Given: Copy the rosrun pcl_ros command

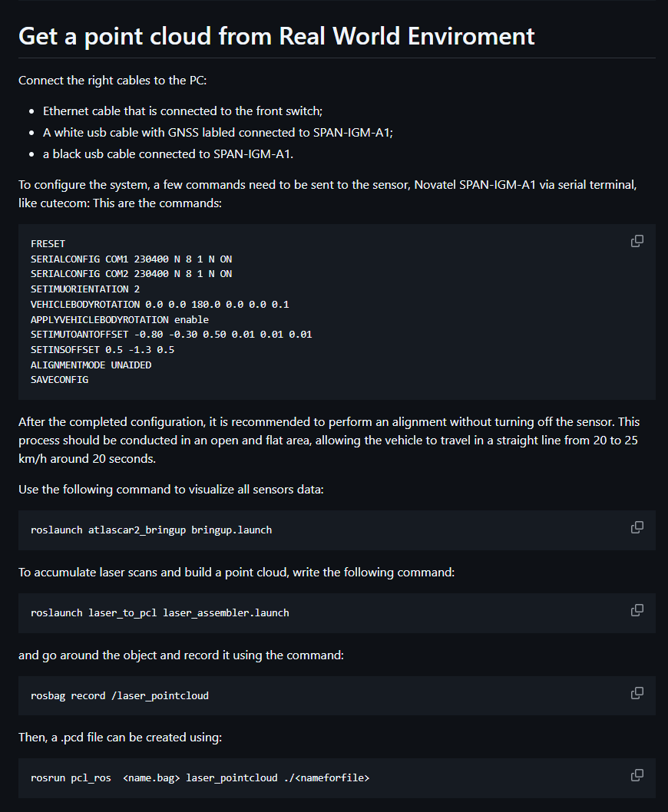Looking at the screenshot, I should point(637,775).
